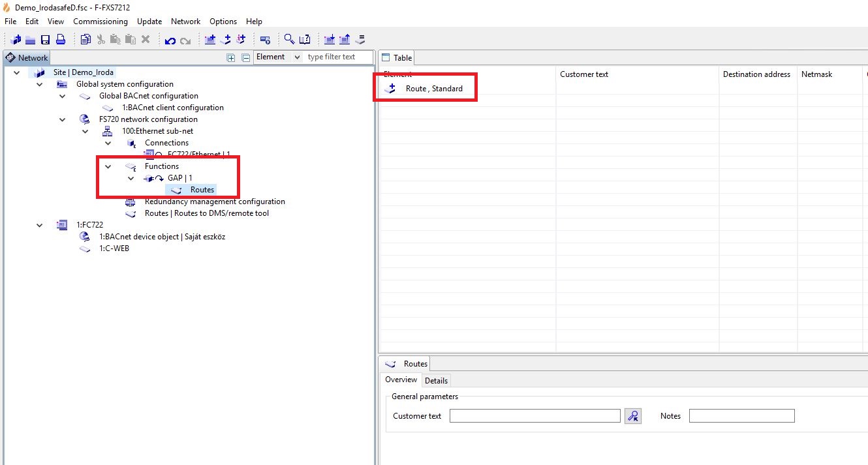Image resolution: width=868 pixels, height=465 pixels.
Task: Click the Print icon in toolbar
Action: point(60,40)
